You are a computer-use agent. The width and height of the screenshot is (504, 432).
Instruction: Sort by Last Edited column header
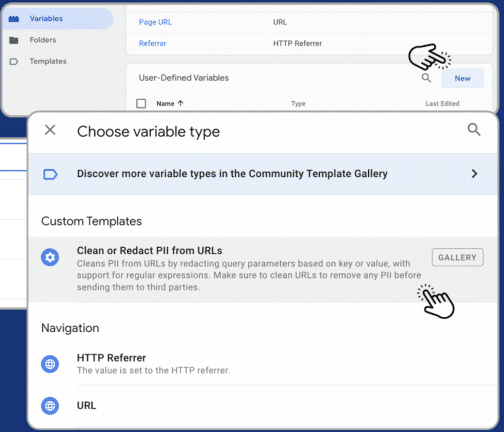[443, 104]
